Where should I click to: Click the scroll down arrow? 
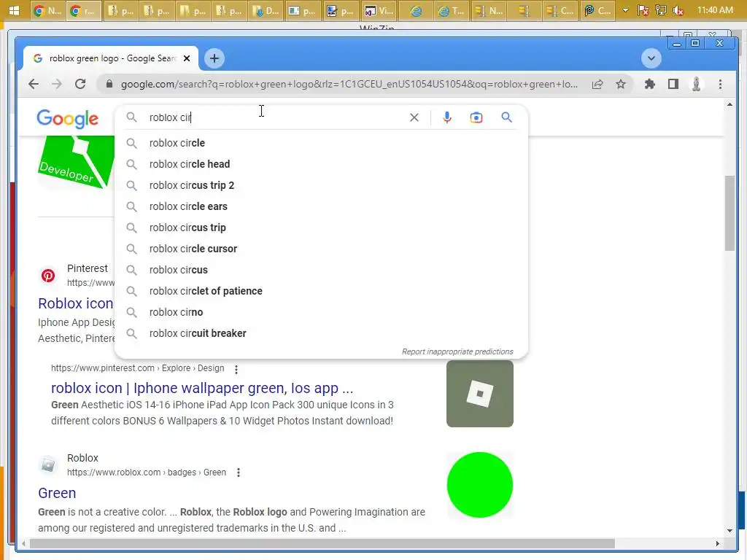point(729,531)
